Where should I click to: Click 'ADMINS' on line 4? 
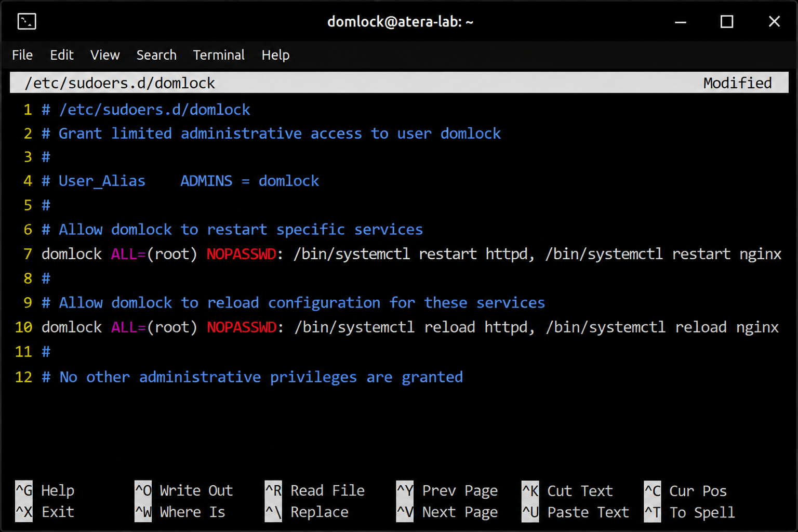[x=206, y=181]
